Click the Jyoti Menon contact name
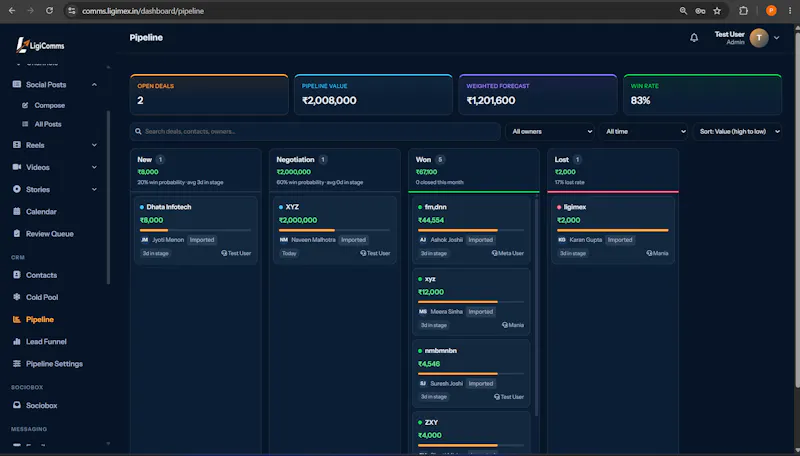This screenshot has width=800, height=456. point(168,240)
